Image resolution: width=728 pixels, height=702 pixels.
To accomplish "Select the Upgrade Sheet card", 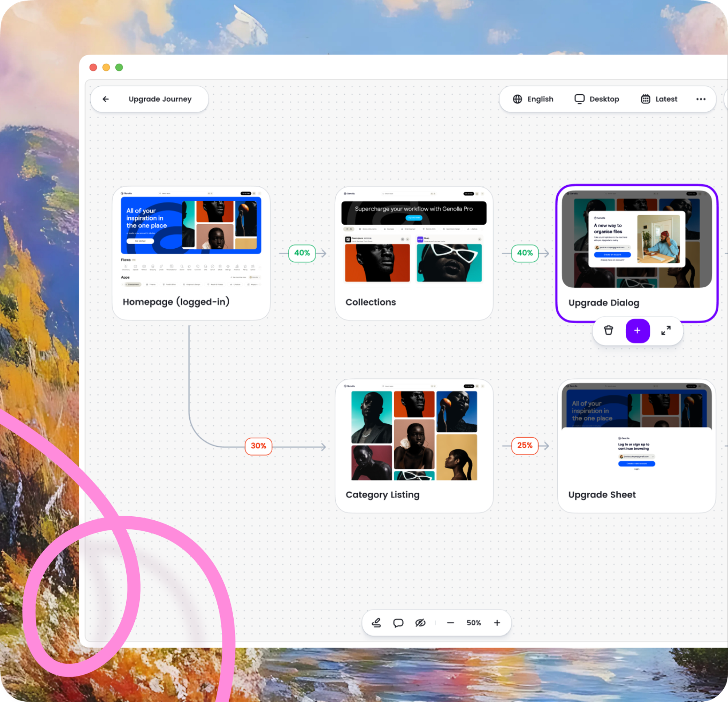I will (x=636, y=445).
